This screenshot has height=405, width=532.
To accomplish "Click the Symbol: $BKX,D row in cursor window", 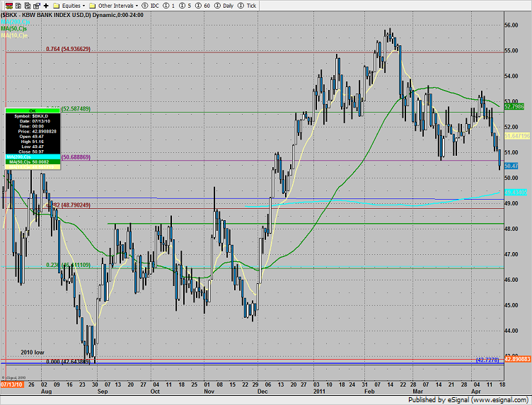I will pyautogui.click(x=33, y=116).
